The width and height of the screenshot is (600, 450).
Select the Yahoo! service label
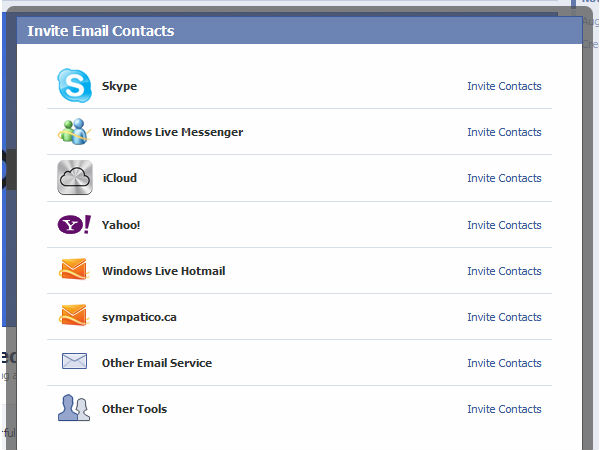click(x=121, y=225)
